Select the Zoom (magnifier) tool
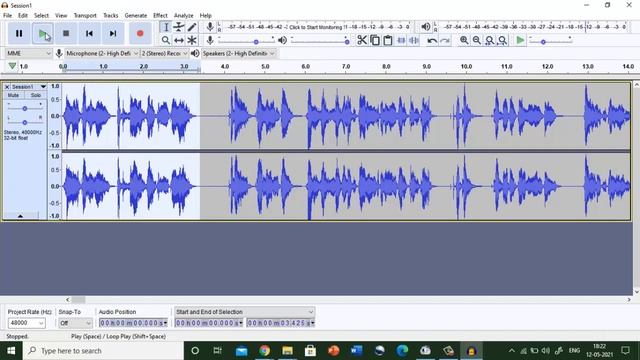The image size is (640, 360). [x=166, y=40]
